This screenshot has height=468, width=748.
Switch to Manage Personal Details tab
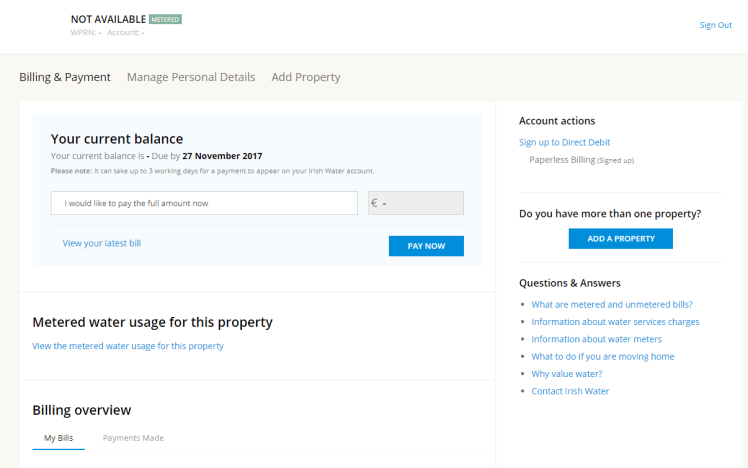point(191,77)
